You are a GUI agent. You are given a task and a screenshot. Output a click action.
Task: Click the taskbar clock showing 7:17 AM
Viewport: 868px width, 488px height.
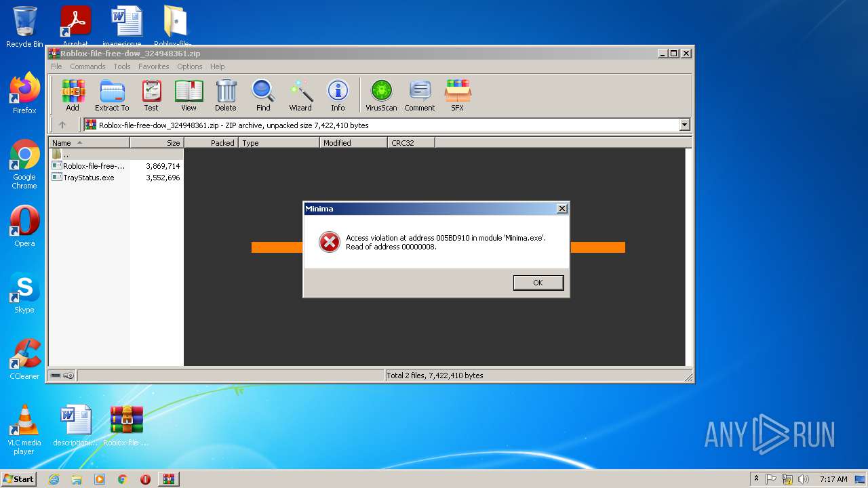[x=833, y=479]
